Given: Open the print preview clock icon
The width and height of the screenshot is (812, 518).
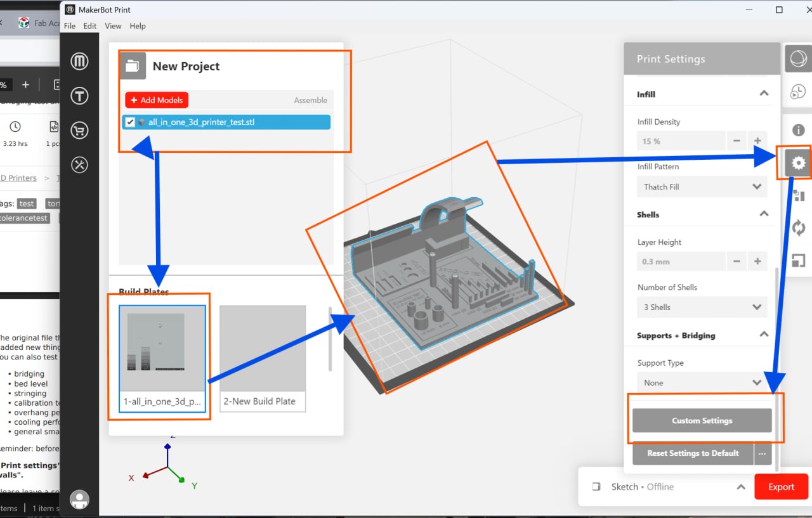Looking at the screenshot, I should [798, 91].
